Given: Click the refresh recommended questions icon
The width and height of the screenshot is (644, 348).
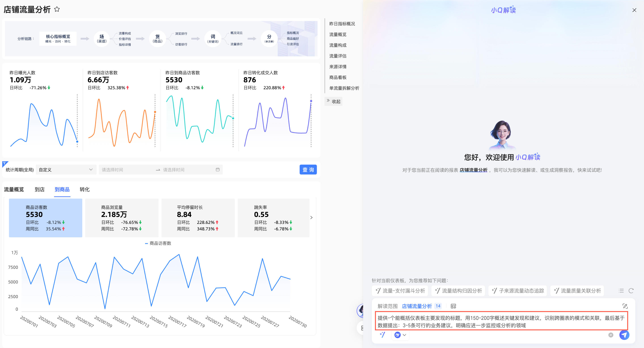Looking at the screenshot, I should 631,291.
